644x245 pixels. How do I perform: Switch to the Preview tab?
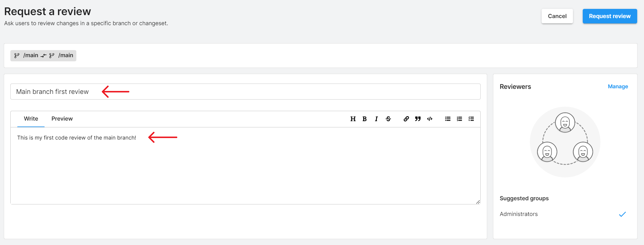tap(62, 119)
